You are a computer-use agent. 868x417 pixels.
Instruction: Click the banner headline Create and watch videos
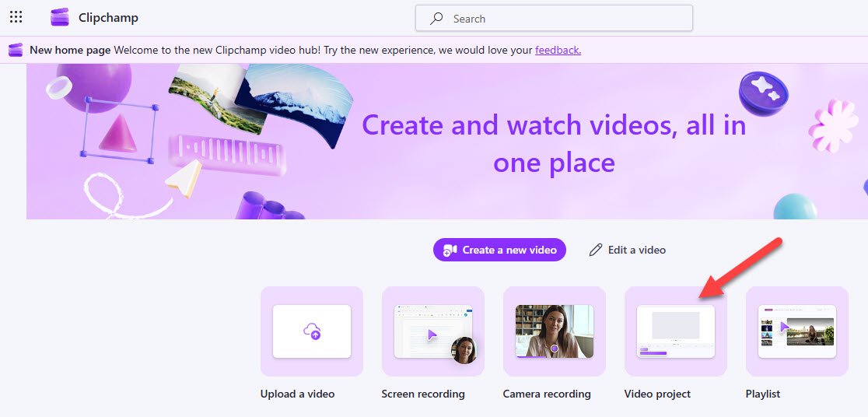pyautogui.click(x=554, y=144)
